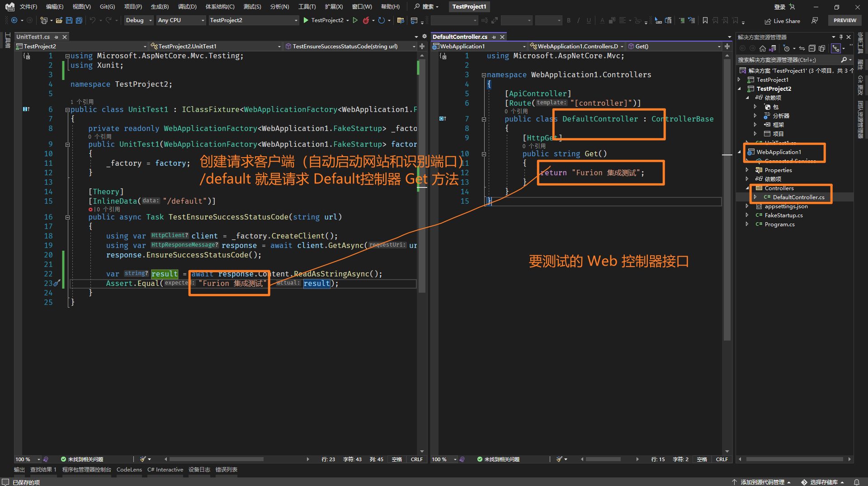868x486 pixels.
Task: Expand the TestProject1 tree node
Action: [x=739, y=80]
